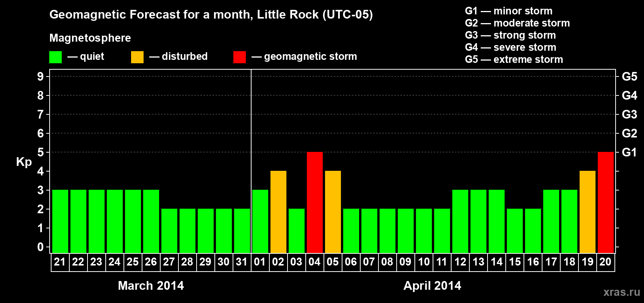Select the orange bar for April 05
Image resolution: width=644 pixels, height=303 pixels.
click(x=333, y=212)
